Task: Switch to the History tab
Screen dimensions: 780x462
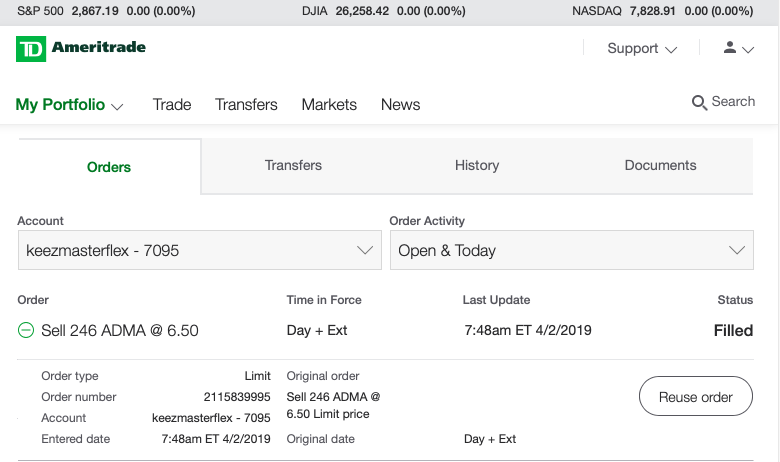Action: tap(476, 165)
